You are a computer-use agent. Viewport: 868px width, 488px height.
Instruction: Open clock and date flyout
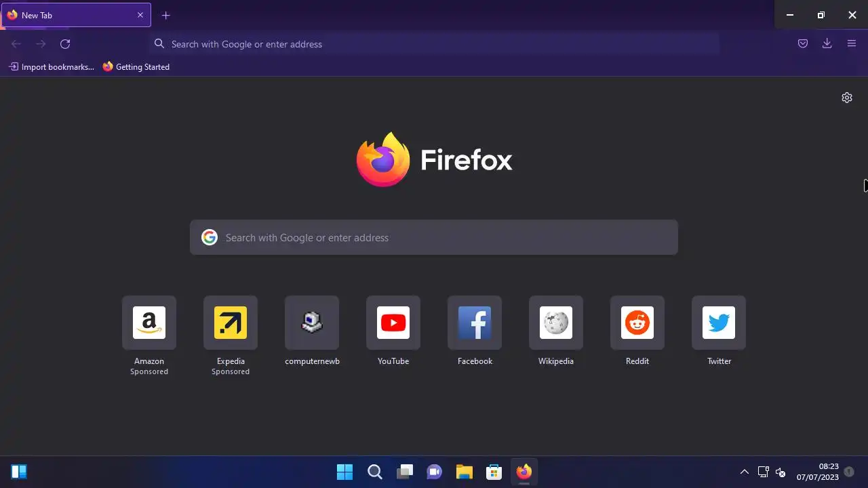pyautogui.click(x=818, y=472)
